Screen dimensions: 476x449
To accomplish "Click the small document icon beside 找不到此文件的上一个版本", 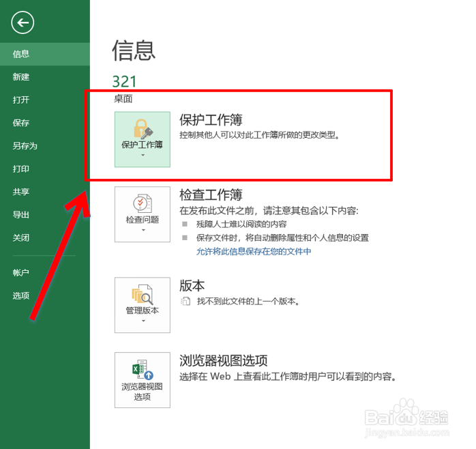I will pyautogui.click(x=185, y=302).
